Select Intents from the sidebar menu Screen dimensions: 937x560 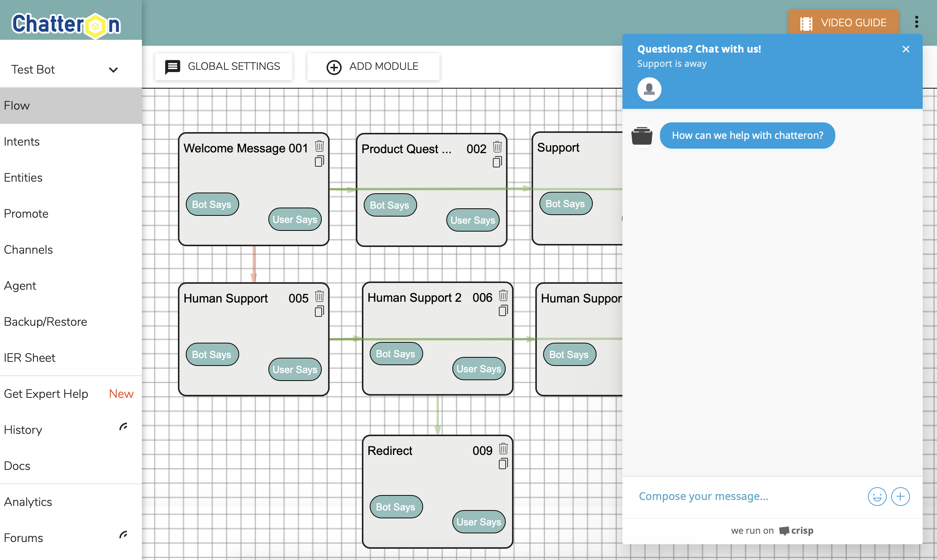(22, 142)
